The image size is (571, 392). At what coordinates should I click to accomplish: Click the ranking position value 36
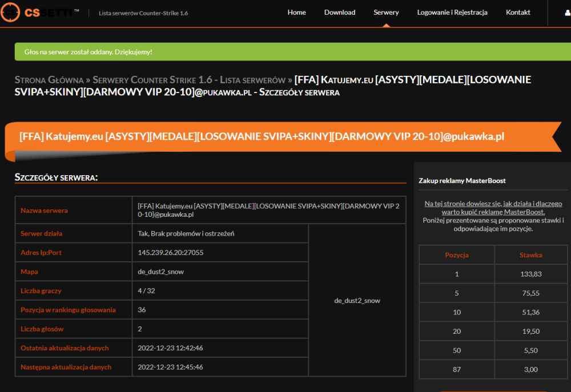tap(142, 310)
